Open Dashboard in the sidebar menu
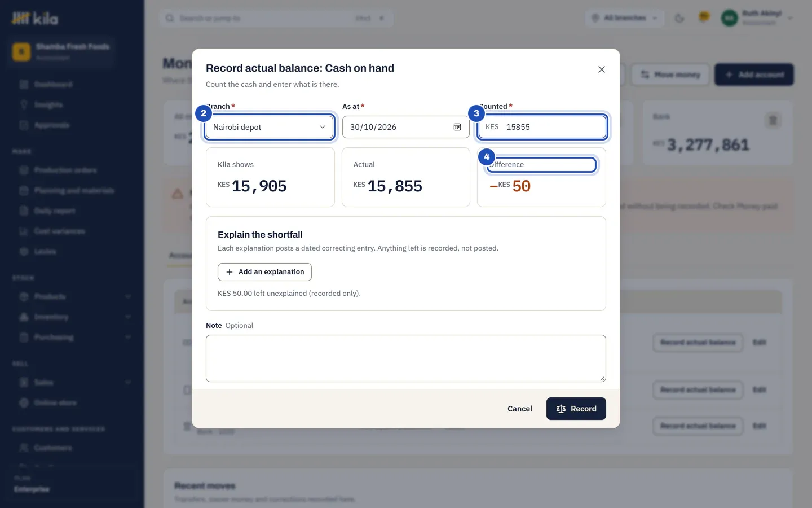 [x=53, y=84]
